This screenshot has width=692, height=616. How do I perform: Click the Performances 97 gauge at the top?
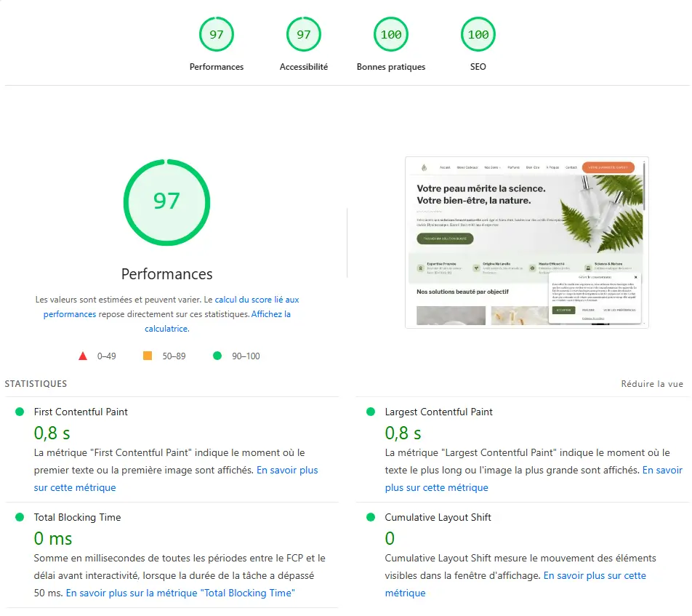click(x=216, y=33)
